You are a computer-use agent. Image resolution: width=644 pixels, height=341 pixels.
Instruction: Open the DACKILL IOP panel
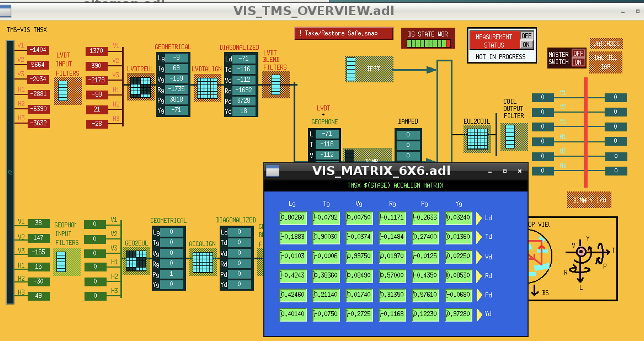606,62
